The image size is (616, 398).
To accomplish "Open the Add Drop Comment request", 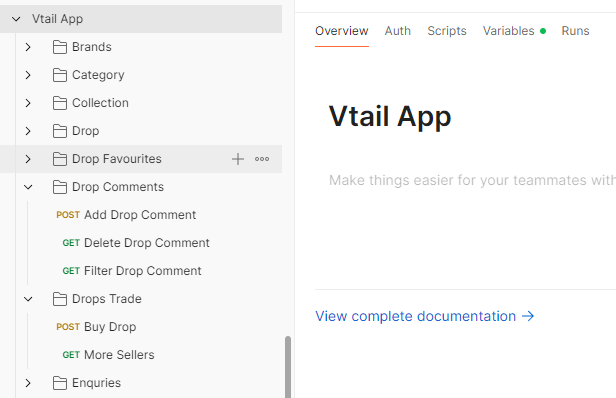I will tap(140, 215).
